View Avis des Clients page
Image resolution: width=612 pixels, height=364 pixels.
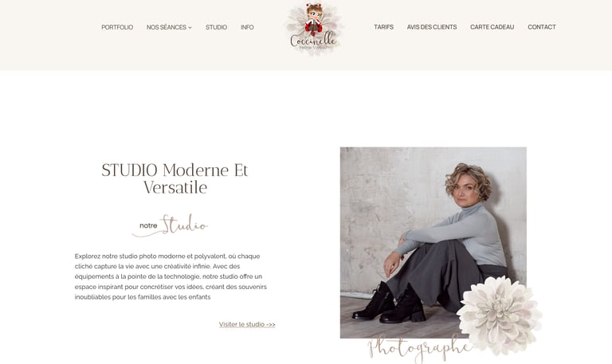(432, 27)
